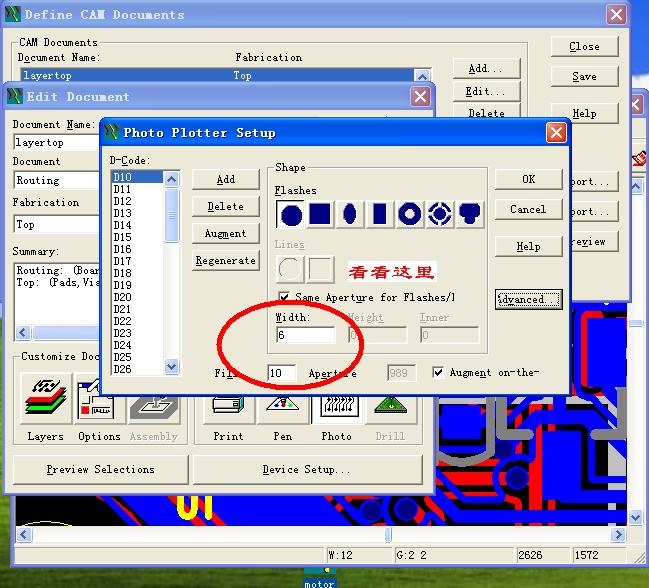This screenshot has width=649, height=588.
Task: Select D11 in D-Code list
Action: pos(137,189)
